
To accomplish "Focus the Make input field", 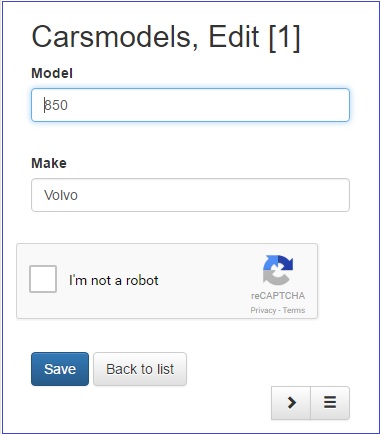I will [190, 195].
